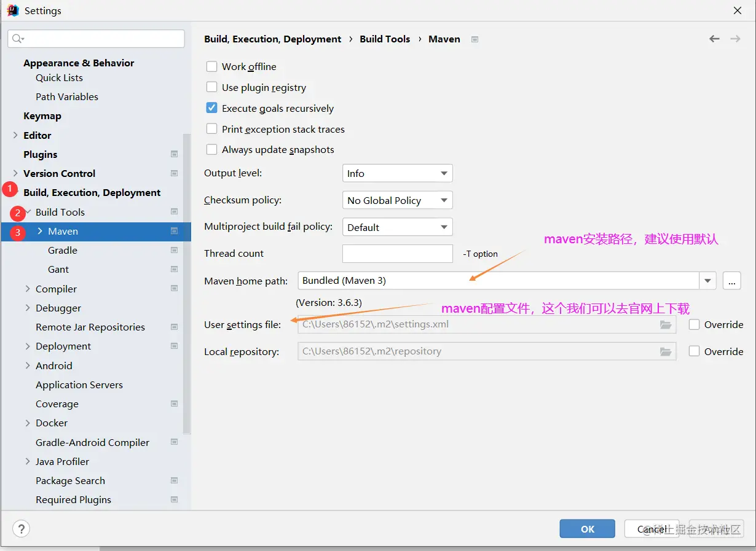Select Path Variables settings item

[67, 96]
